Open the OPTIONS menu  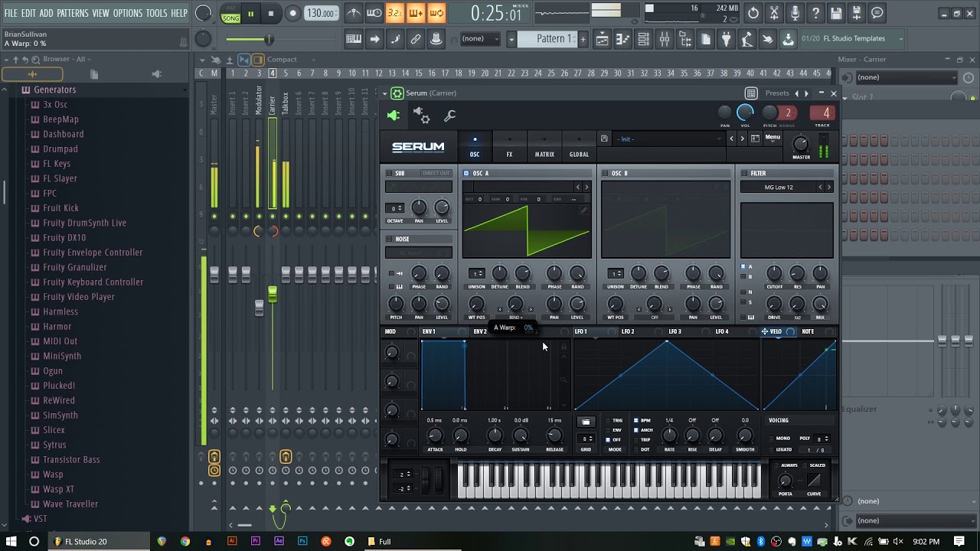pos(128,13)
